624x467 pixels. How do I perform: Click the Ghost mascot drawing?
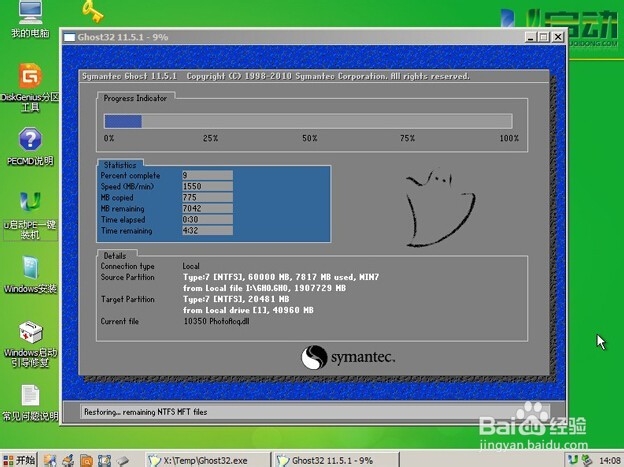440,207
